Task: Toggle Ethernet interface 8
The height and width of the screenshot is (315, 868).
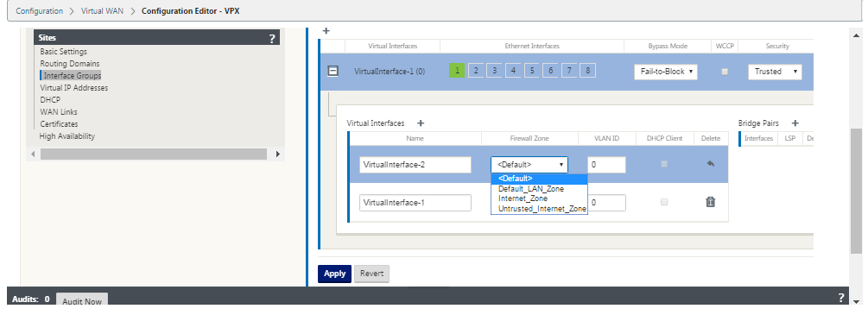Action: tap(588, 70)
